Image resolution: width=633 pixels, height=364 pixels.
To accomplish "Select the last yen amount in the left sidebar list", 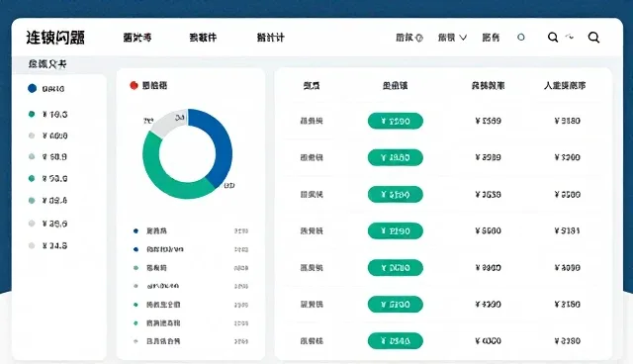I will click(55, 245).
